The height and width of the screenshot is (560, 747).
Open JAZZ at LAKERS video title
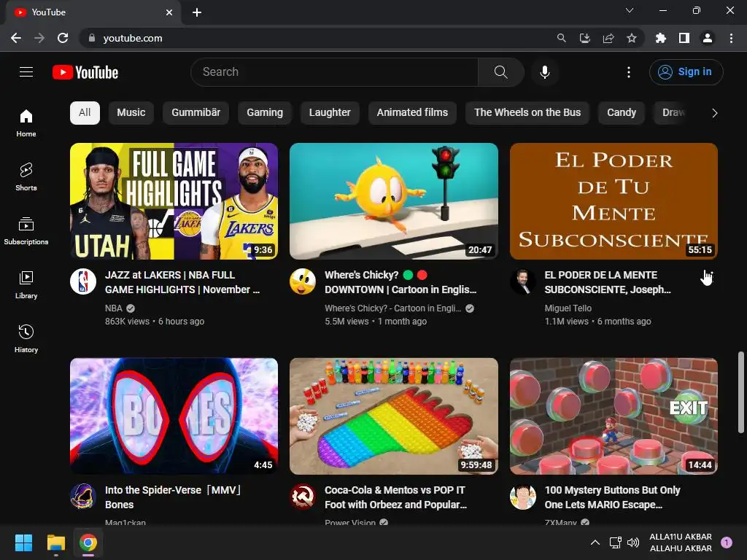click(182, 282)
